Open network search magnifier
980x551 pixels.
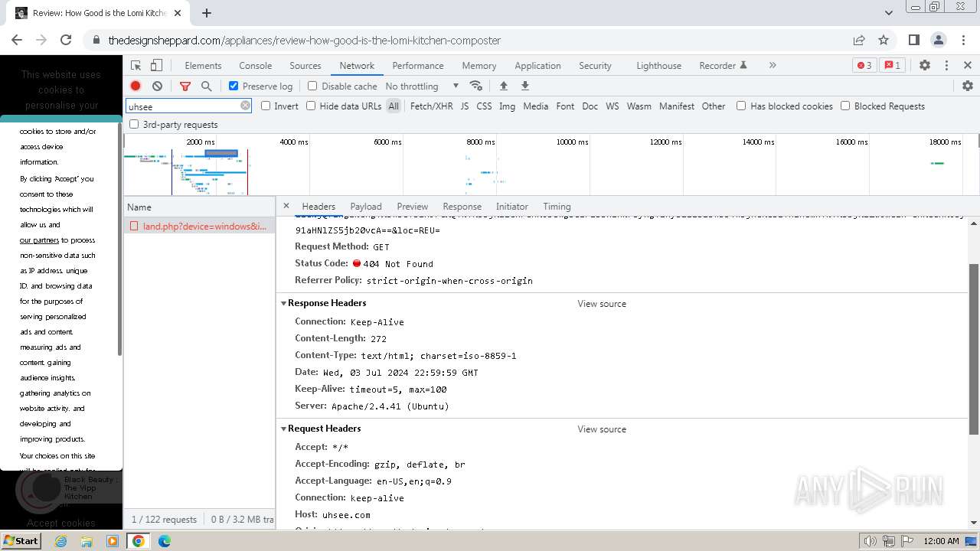(206, 86)
